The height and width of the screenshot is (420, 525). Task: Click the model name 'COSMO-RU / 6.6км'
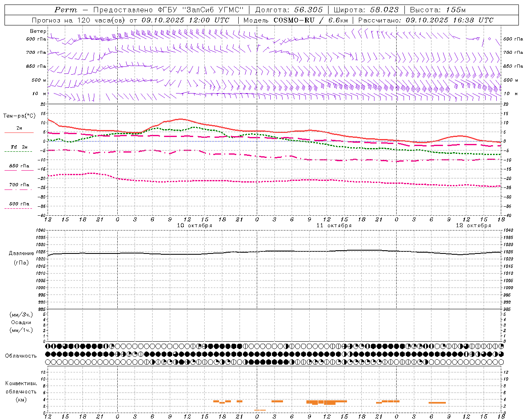(x=310, y=20)
